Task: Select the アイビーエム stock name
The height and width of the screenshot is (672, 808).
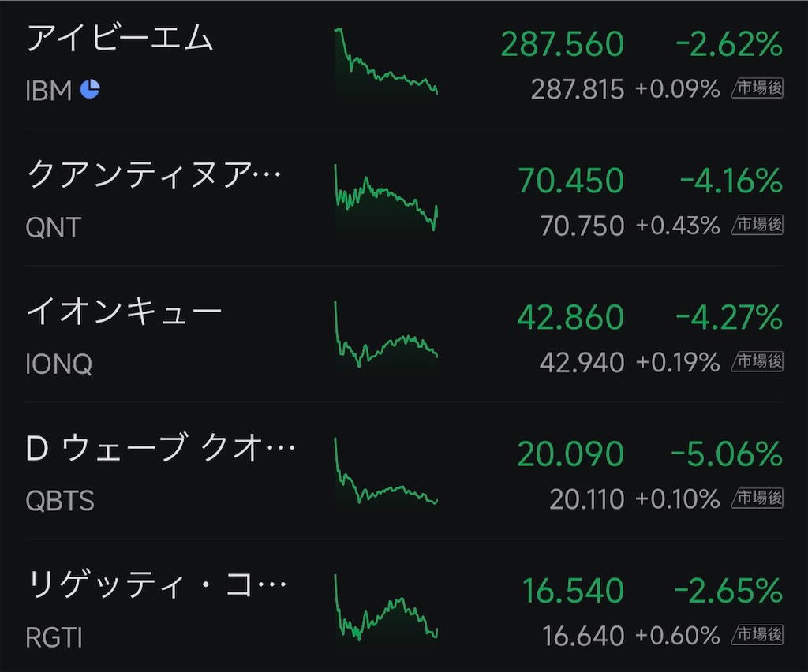Action: [120, 38]
